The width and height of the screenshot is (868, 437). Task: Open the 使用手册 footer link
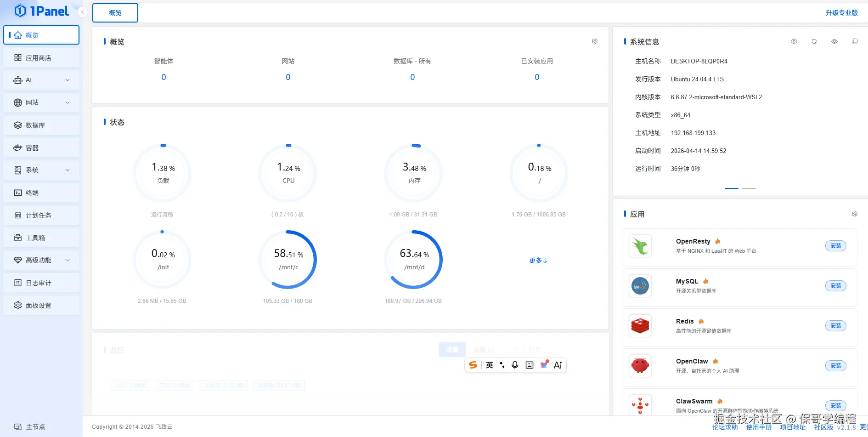759,427
